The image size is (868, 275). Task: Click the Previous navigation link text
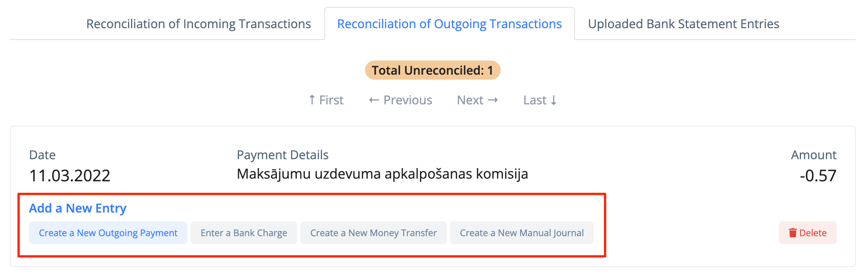click(407, 100)
